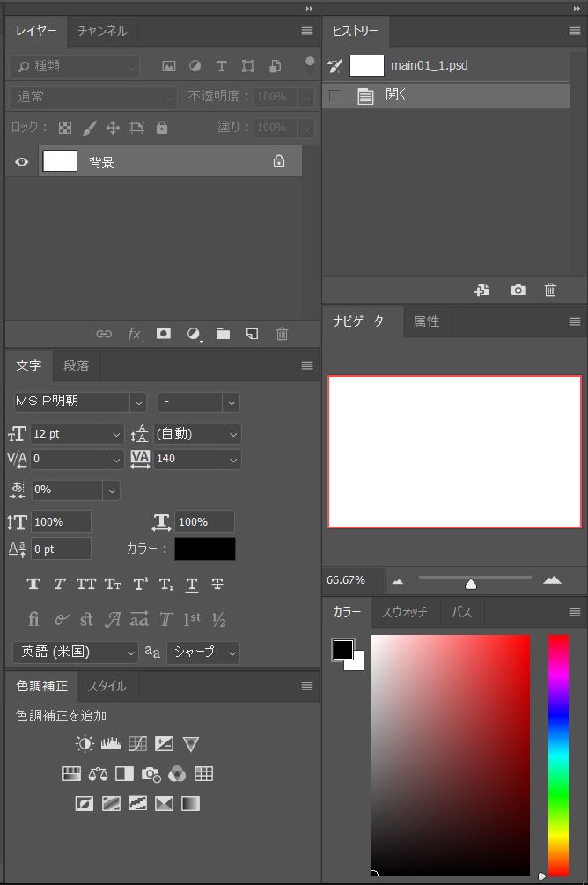Image resolution: width=588 pixels, height=885 pixels.
Task: Switch to the 属性 tab
Action: point(426,321)
